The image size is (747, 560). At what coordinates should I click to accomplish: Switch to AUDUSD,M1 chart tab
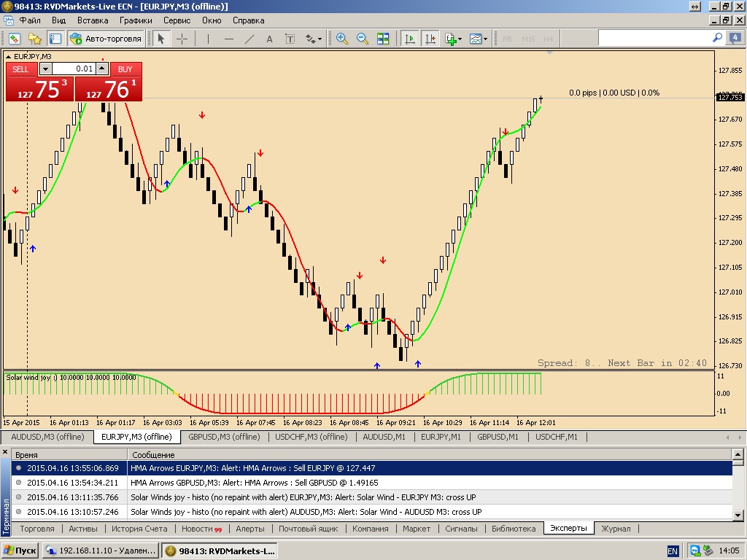[384, 437]
